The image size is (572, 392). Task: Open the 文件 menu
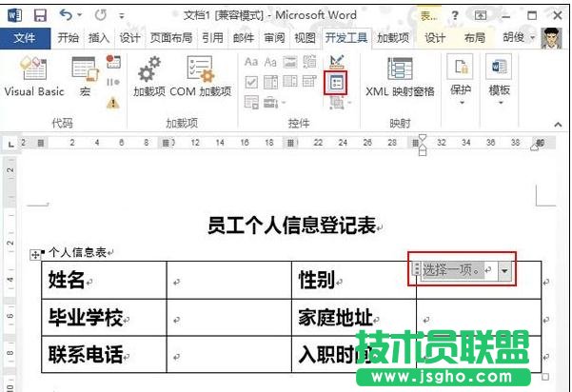tap(25, 38)
